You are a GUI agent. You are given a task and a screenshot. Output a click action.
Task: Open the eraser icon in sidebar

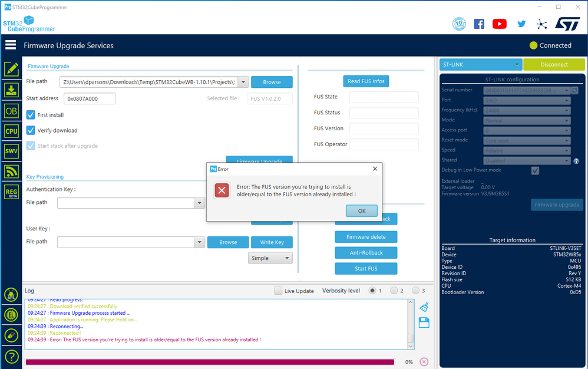click(11, 335)
